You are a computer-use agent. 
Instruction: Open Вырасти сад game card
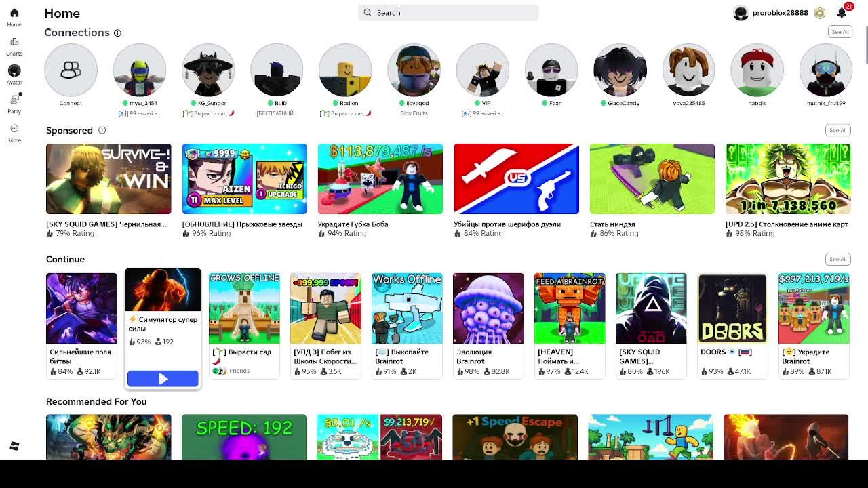pos(244,325)
